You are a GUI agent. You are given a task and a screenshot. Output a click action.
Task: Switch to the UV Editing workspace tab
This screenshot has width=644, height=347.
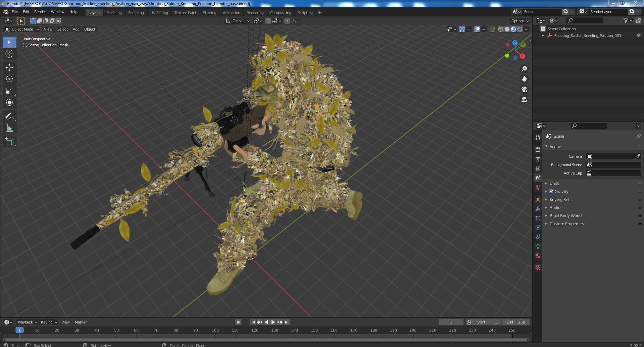(x=159, y=13)
